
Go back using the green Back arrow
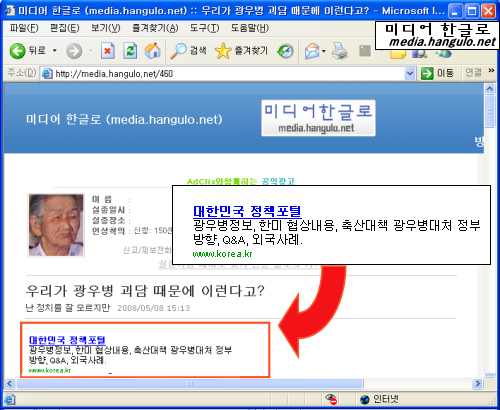point(18,51)
